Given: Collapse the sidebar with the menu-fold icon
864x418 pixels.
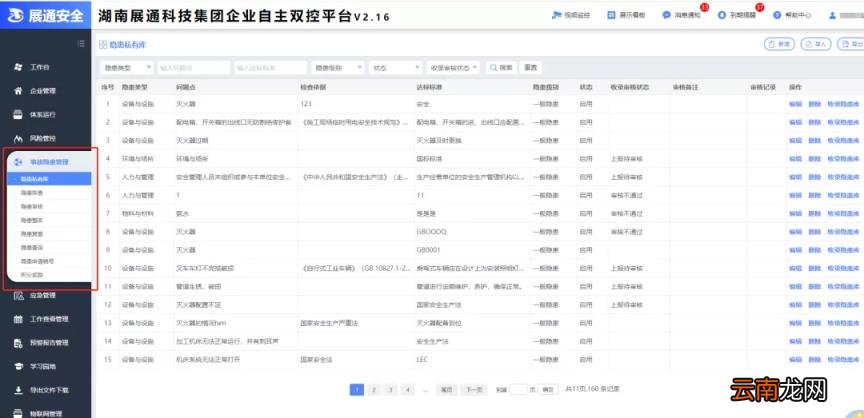Looking at the screenshot, I should tap(81, 44).
